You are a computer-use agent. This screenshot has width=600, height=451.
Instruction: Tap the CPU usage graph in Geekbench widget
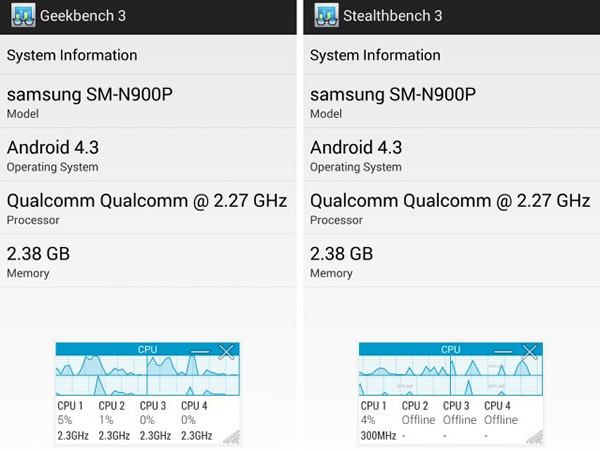pos(148,375)
